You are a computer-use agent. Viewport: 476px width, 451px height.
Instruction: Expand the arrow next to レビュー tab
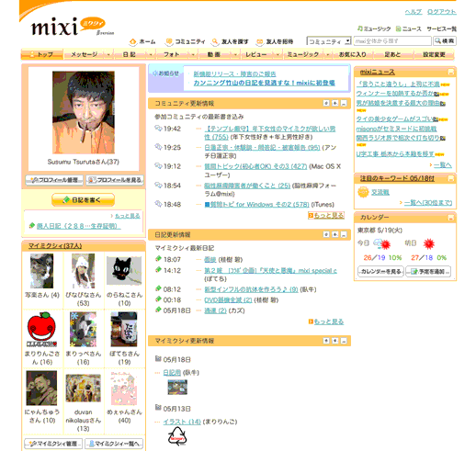point(278,54)
